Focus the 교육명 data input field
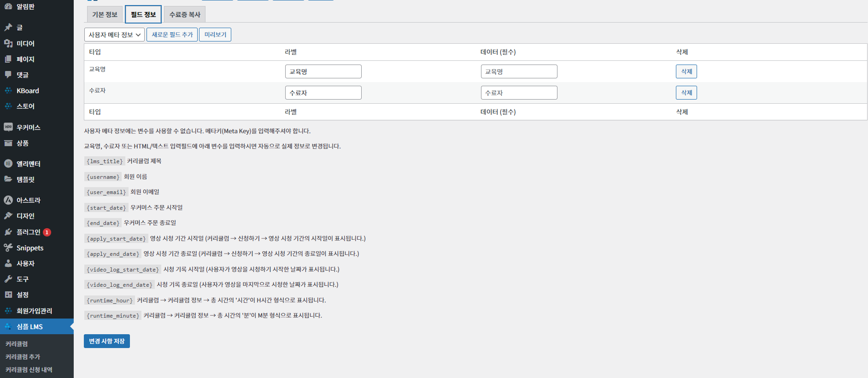The image size is (868, 378). pos(519,71)
